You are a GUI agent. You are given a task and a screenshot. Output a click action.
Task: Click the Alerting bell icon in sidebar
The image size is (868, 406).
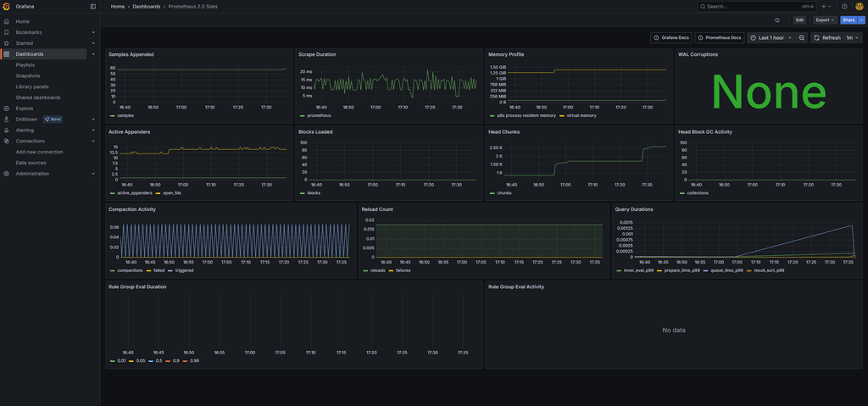(7, 131)
